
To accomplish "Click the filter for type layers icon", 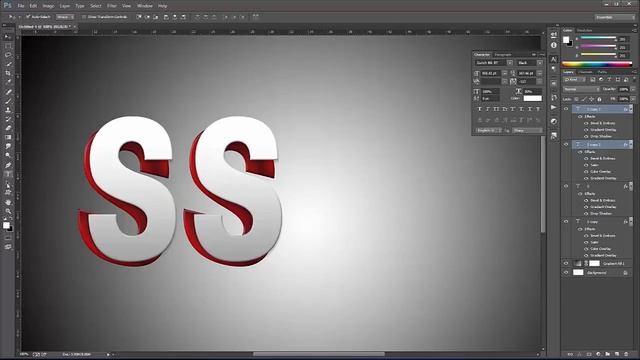I will (609, 80).
